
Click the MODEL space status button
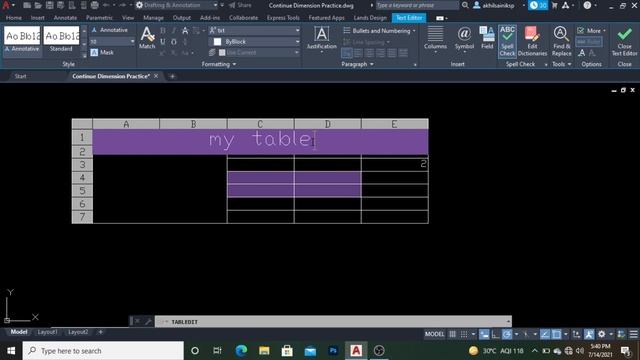434,334
